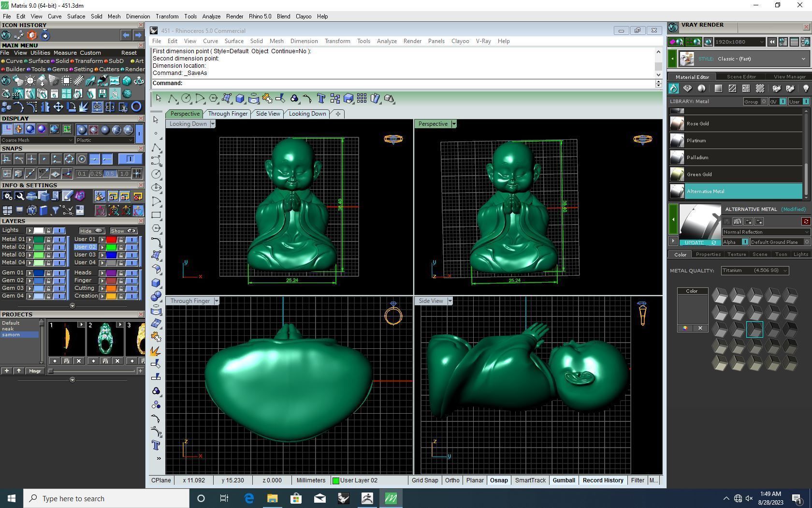Click the gear settings icon in Info & Settings
The width and height of the screenshot is (812, 508).
tap(7, 196)
